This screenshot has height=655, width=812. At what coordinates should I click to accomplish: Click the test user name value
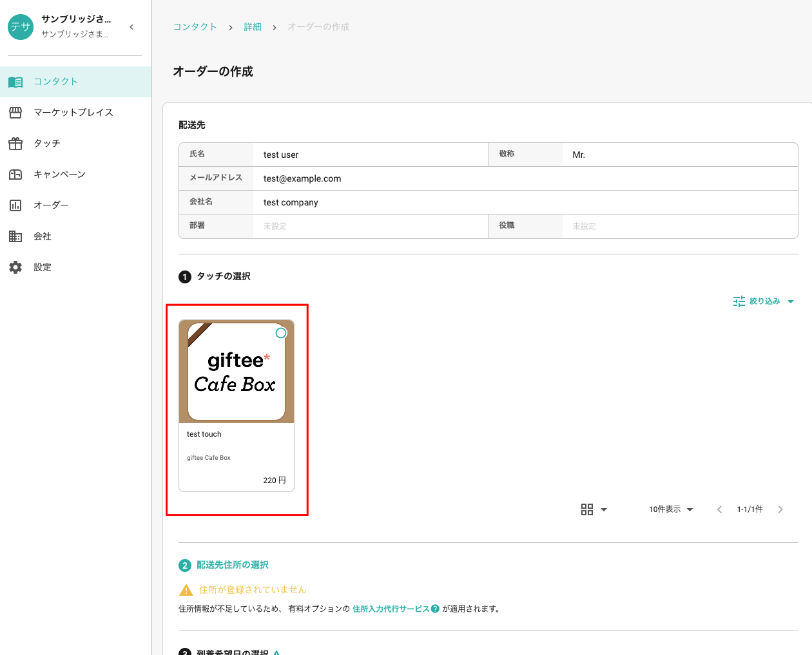(x=281, y=155)
